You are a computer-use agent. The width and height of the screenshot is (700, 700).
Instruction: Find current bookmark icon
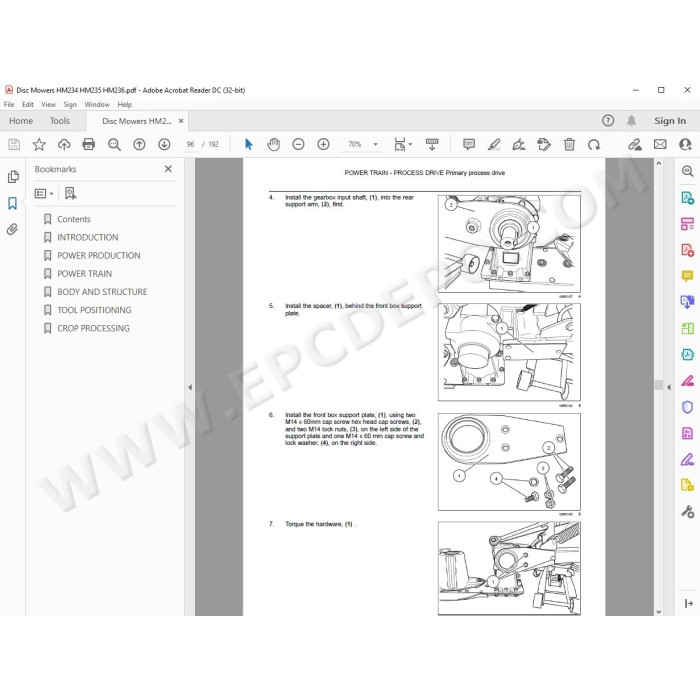click(70, 193)
